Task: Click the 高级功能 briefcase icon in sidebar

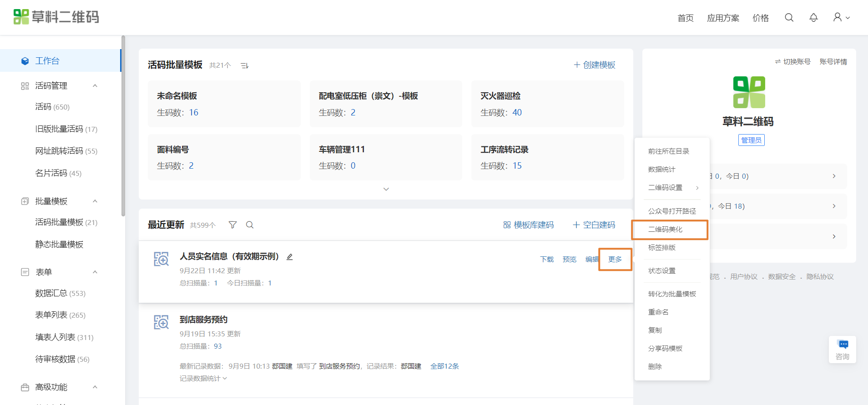Action: [x=25, y=387]
